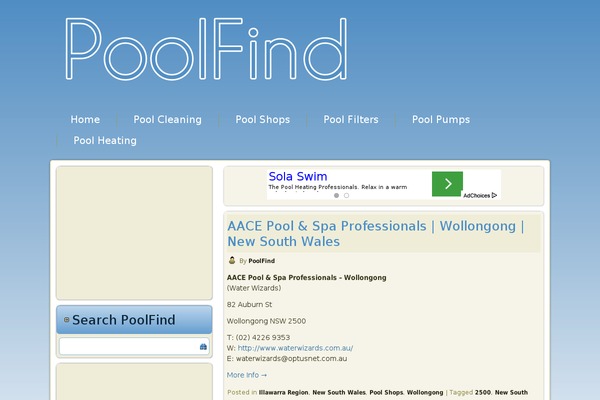Viewport: 600px width, 400px height.
Task: Click the Sola Swim ad title
Action: point(298,176)
